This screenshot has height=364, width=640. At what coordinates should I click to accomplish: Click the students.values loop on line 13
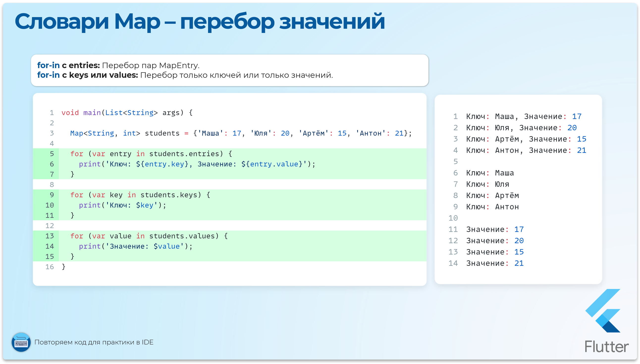point(149,236)
